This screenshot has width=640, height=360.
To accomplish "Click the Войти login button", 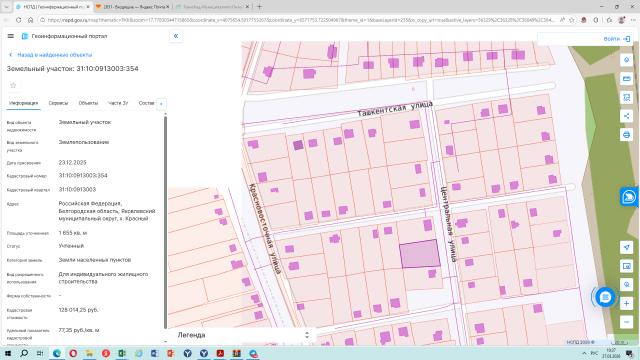I will [617, 39].
